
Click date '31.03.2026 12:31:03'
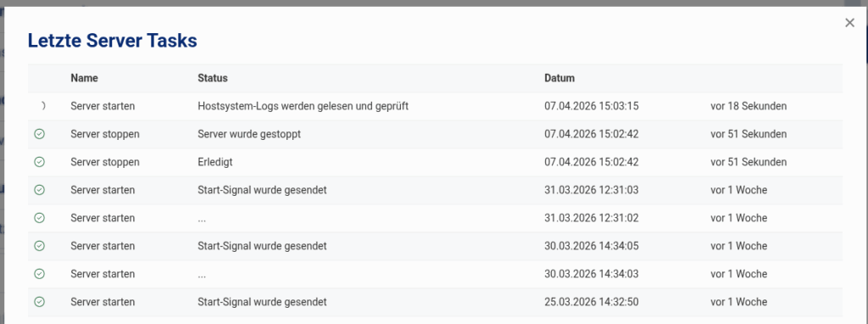(591, 190)
